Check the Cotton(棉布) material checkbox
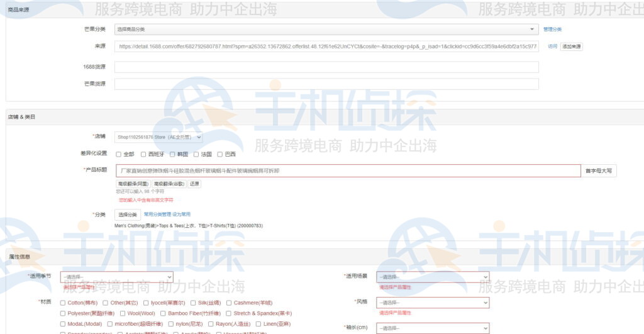 (63, 303)
